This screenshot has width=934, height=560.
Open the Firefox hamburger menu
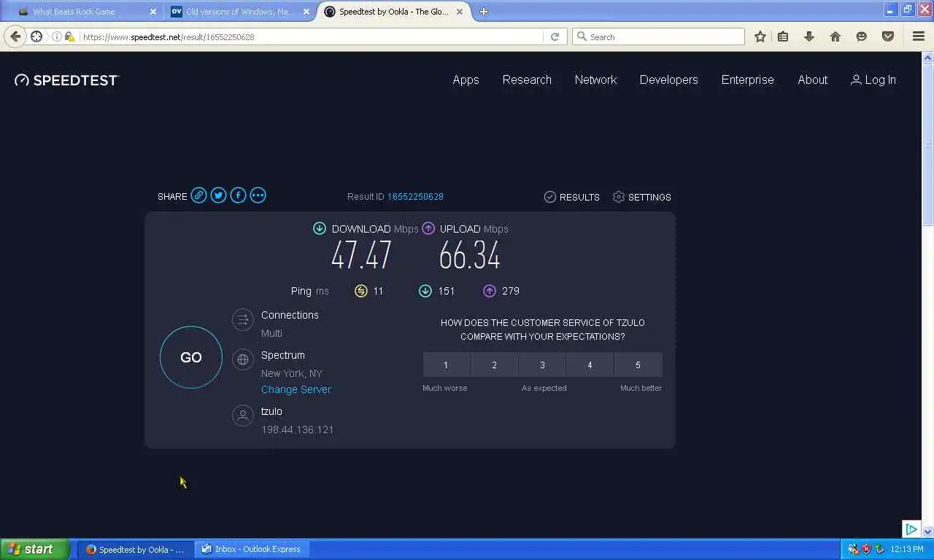point(919,36)
